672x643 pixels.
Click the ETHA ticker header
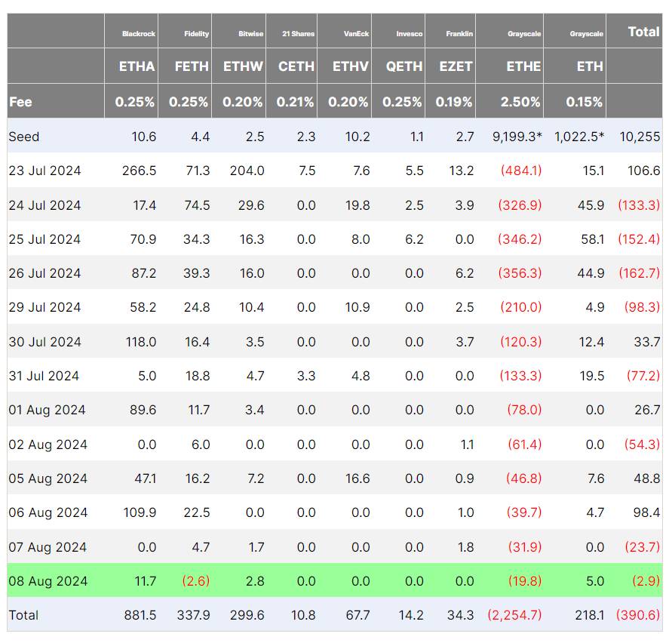click(x=137, y=66)
